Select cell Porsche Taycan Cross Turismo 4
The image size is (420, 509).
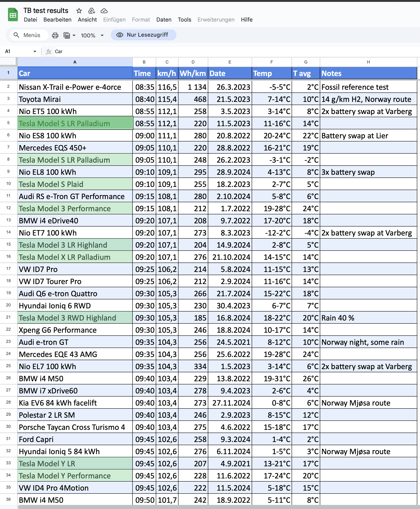[75, 427]
